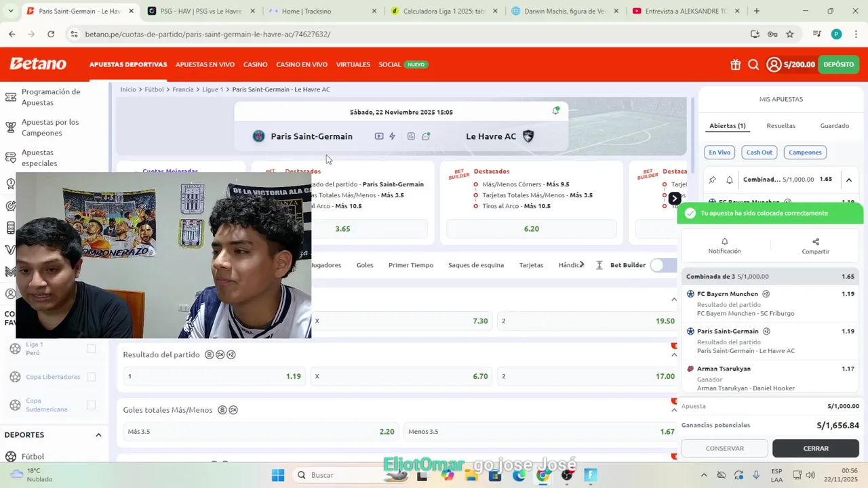Select the Saques de esquina market tab
Viewport: 868px width, 488px height.
(476, 265)
